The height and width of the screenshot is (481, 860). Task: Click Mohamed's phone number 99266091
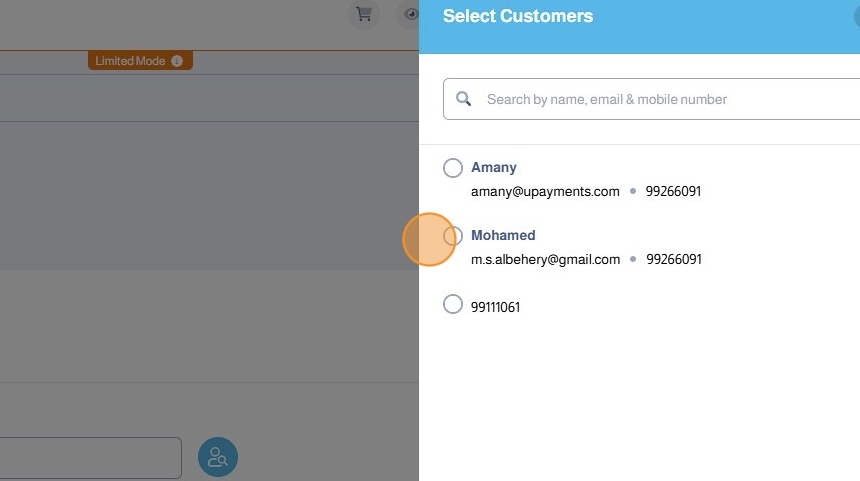[x=673, y=259]
